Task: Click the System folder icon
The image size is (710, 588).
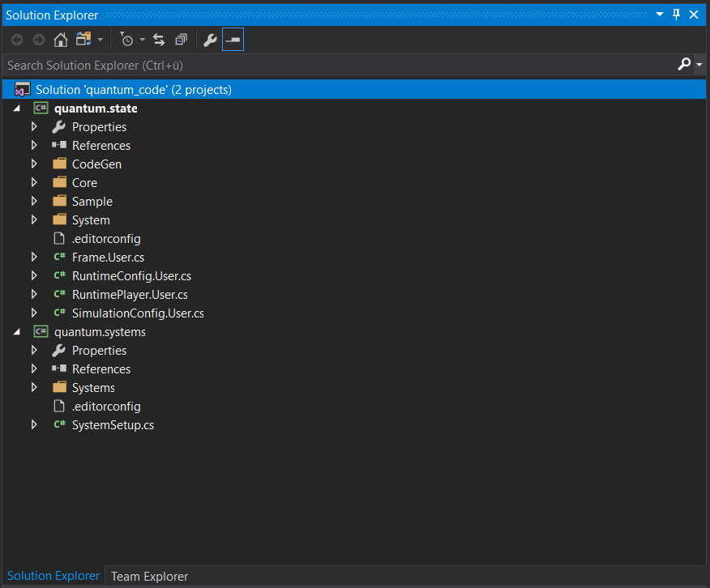Action: [59, 219]
